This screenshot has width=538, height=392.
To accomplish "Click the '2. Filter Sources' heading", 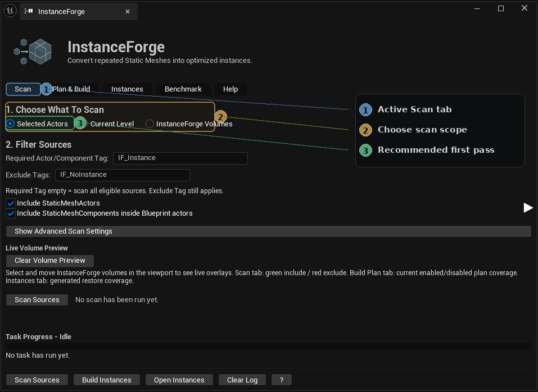I will (x=38, y=144).
